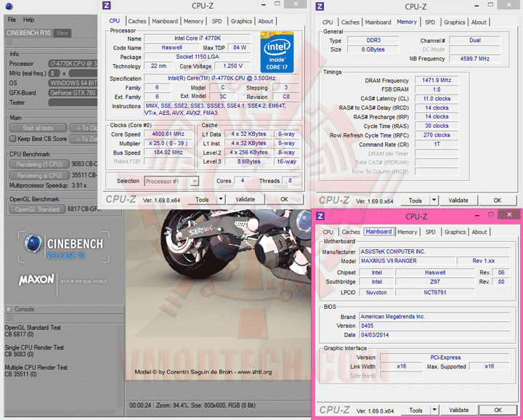This screenshot has height=420, width=523.
Task: Click the Cinebench globe logo
Action: [33, 243]
